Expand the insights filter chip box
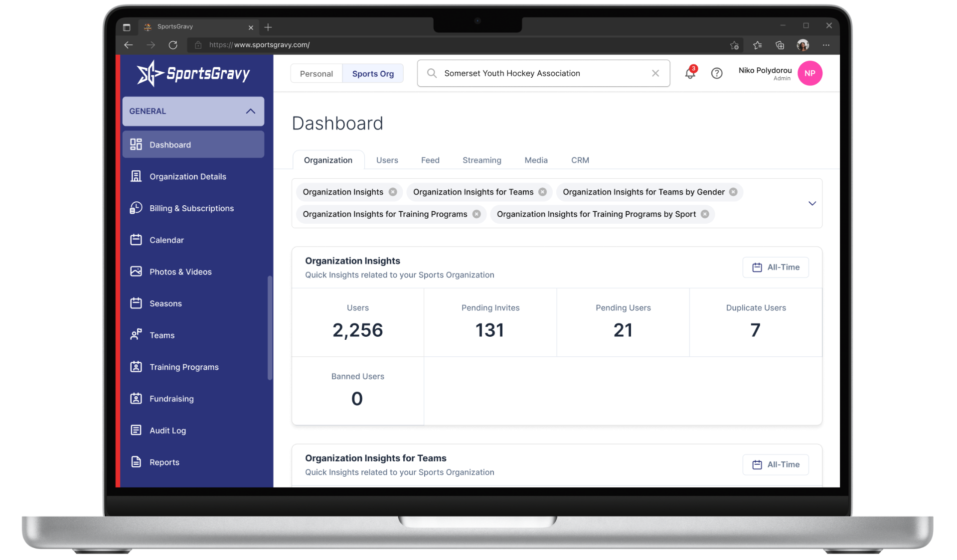 pos(812,203)
